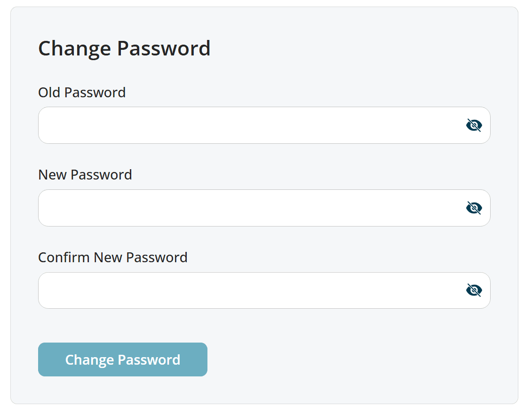The height and width of the screenshot is (414, 532).
Task: Toggle visibility of the New Password field
Action: coord(473,208)
